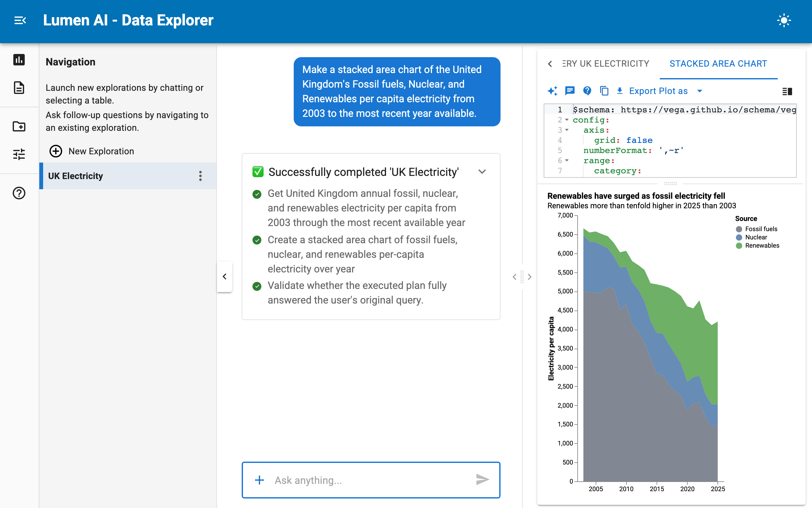Fold the config block at line 2
The width and height of the screenshot is (812, 508).
tap(567, 120)
